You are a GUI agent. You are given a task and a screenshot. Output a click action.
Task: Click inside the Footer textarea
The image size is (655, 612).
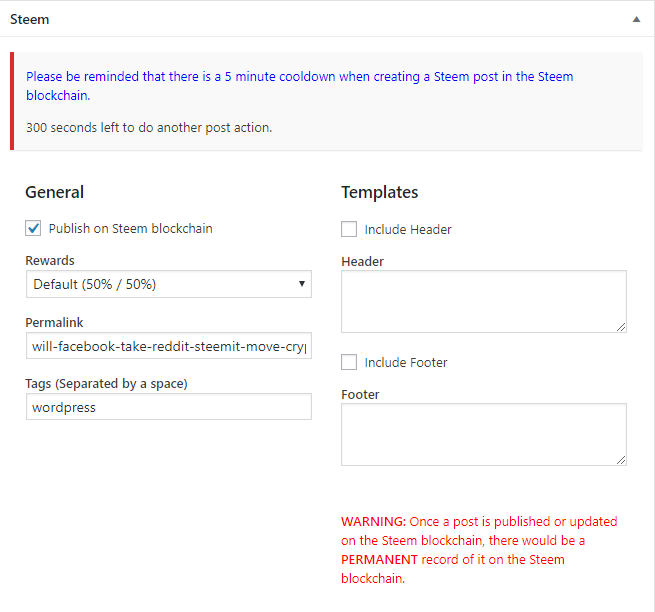click(x=484, y=434)
